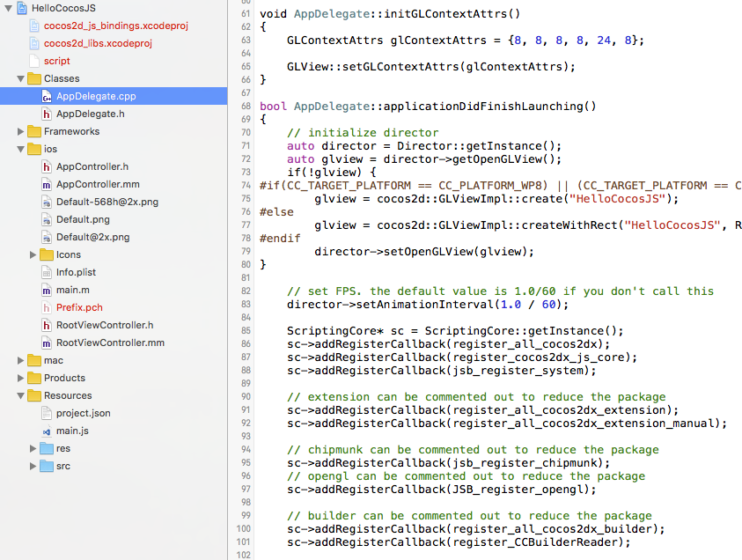Click the Resources folder icon
Viewport: 742px width, 560px height.
(34, 395)
